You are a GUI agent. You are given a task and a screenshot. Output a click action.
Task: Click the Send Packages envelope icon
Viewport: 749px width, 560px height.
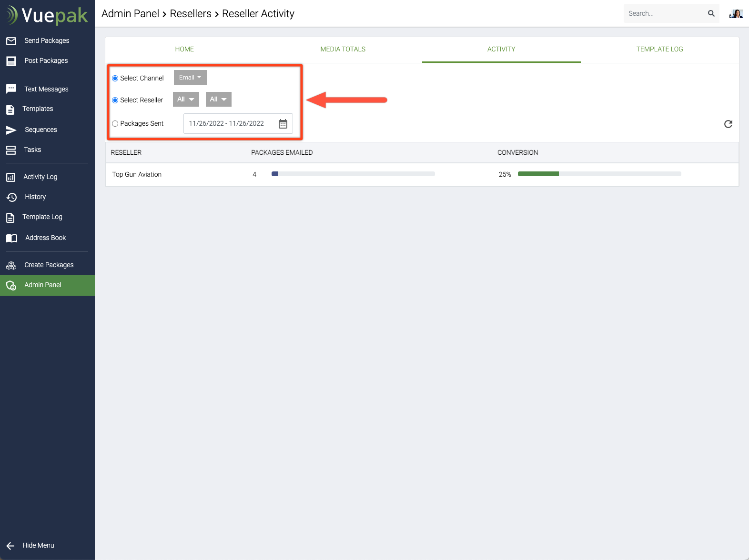click(11, 41)
